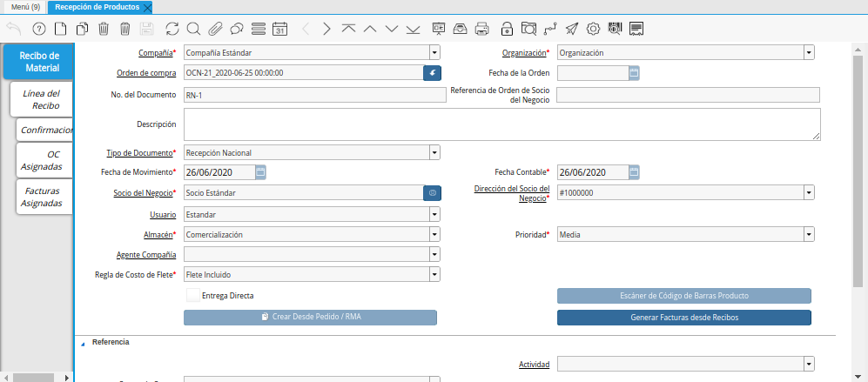Click the Orden de compra lookup button
Viewport: 868px width, 382px height.
433,72
